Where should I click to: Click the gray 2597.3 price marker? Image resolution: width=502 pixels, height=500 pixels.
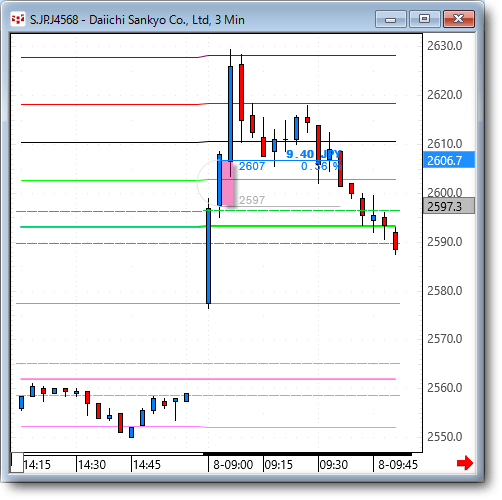(449, 206)
